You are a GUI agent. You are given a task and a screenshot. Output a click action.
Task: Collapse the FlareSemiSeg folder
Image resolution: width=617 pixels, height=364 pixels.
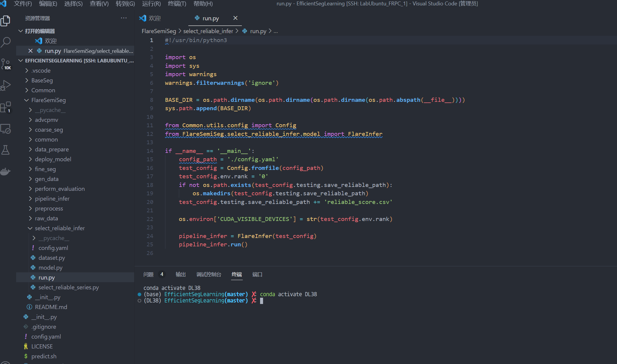(x=48, y=100)
